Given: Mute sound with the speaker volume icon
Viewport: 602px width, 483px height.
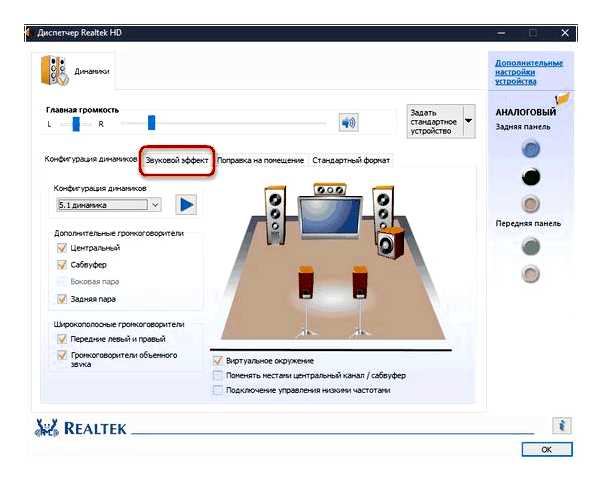Looking at the screenshot, I should pyautogui.click(x=349, y=122).
